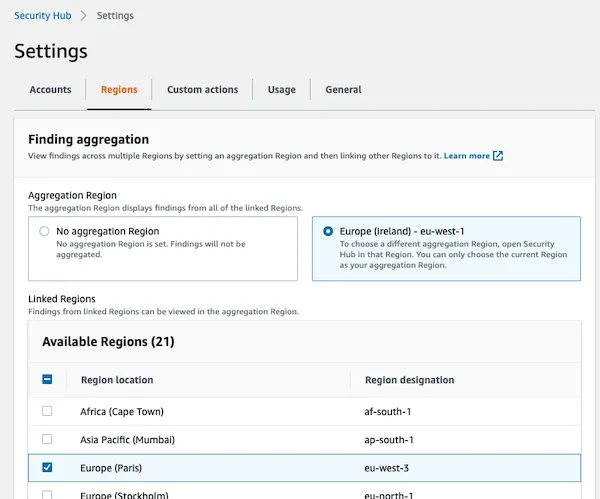Click the ap-south-1 designation cell
This screenshot has width=600, height=499.
coord(389,440)
